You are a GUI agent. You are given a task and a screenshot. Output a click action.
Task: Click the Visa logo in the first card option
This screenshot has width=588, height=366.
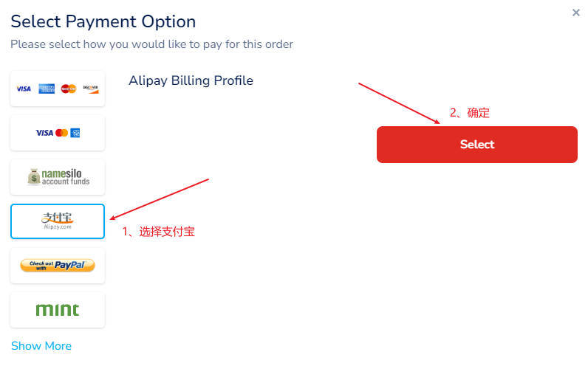tap(24, 89)
